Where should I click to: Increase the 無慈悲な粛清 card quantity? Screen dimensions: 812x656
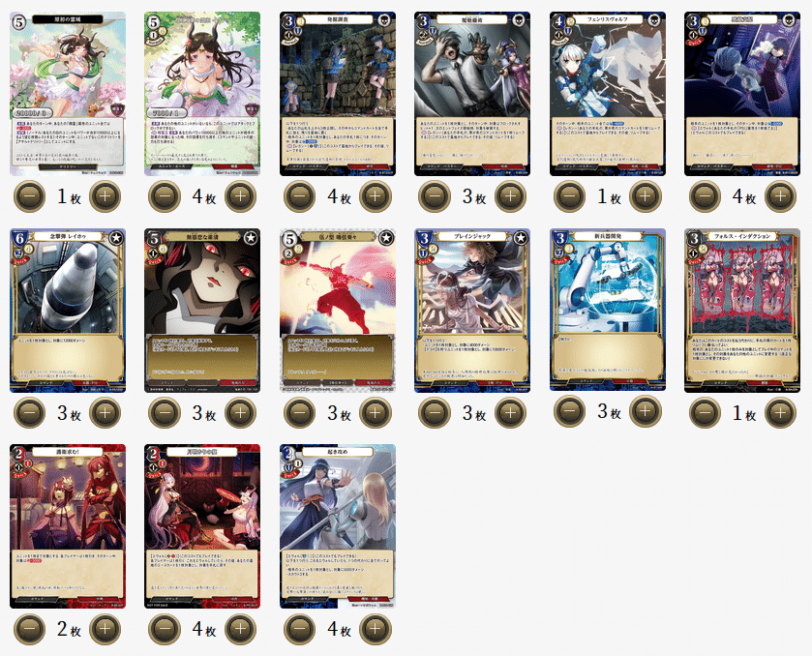[240, 412]
